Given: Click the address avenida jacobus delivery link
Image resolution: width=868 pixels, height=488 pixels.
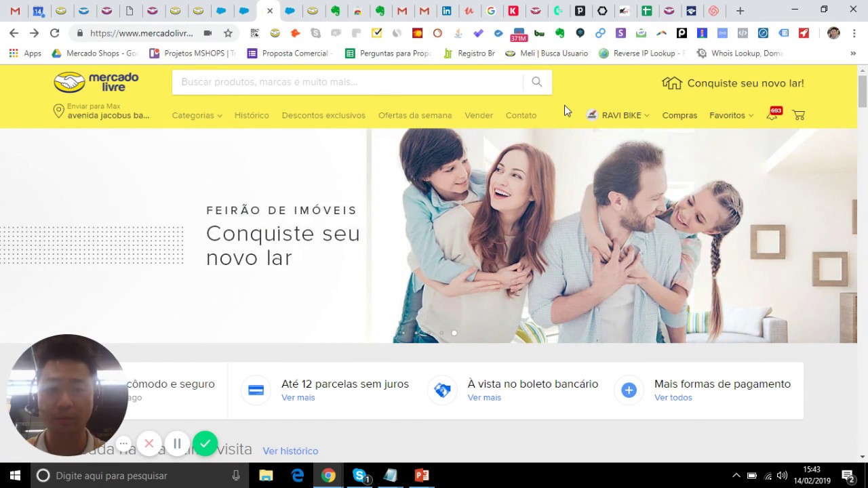Looking at the screenshot, I should point(108,116).
